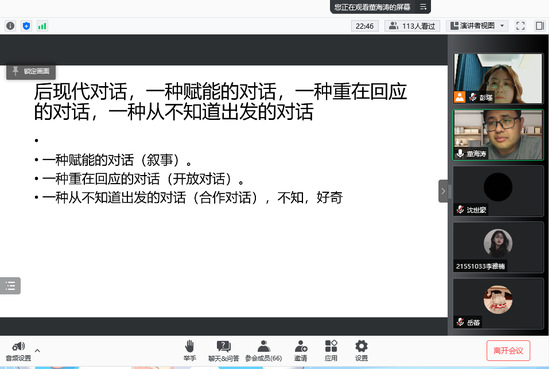The image size is (549, 369).
Task: Toggle the side panel layout icon
Action: [540, 26]
